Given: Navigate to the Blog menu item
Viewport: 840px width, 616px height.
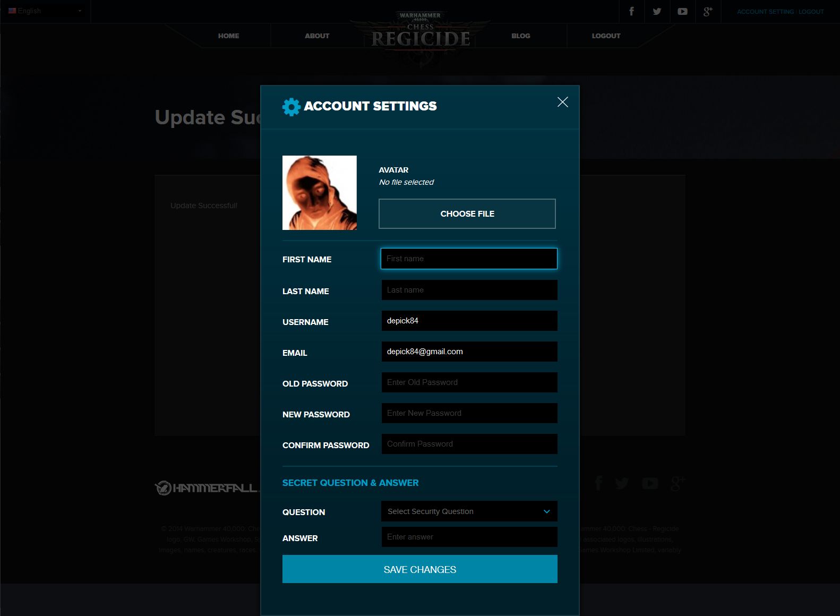Looking at the screenshot, I should [x=520, y=36].
